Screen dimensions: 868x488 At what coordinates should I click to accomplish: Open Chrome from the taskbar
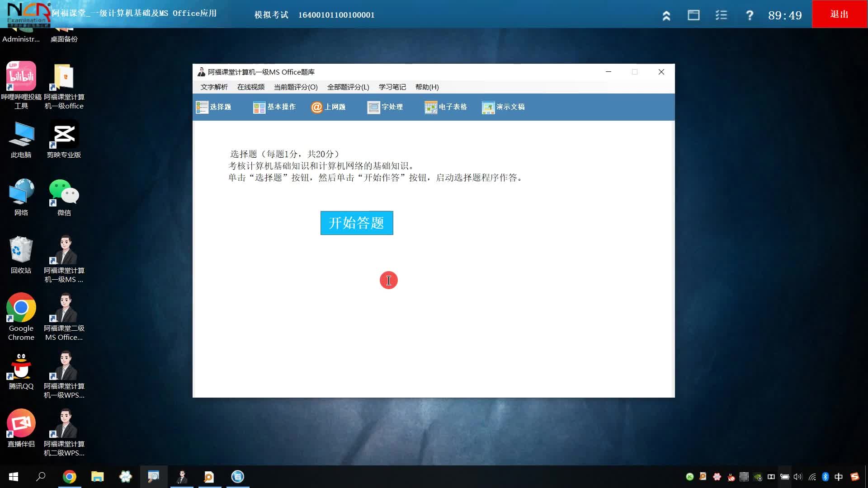tap(69, 477)
